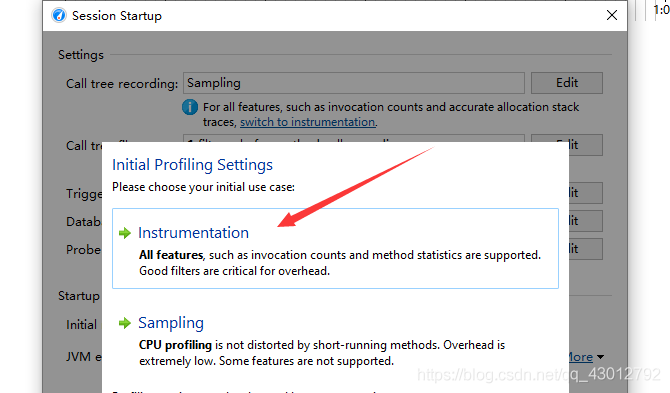
Task: Close the Session Startup dialog
Action: (x=612, y=15)
